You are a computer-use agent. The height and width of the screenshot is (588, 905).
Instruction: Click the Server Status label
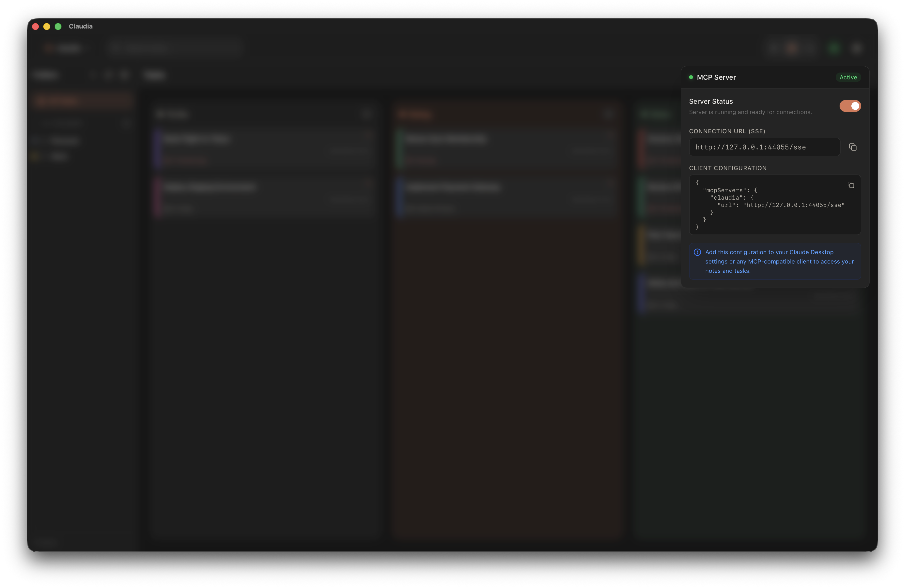(711, 102)
